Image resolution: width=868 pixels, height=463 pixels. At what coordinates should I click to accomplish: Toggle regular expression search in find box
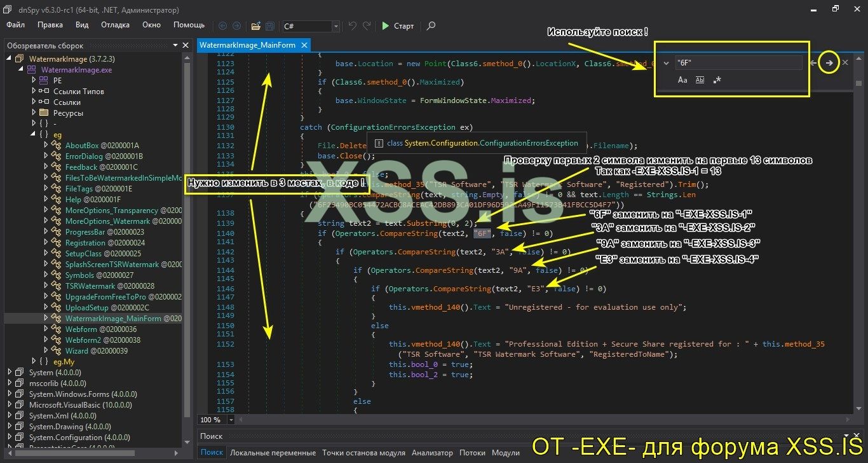717,79
